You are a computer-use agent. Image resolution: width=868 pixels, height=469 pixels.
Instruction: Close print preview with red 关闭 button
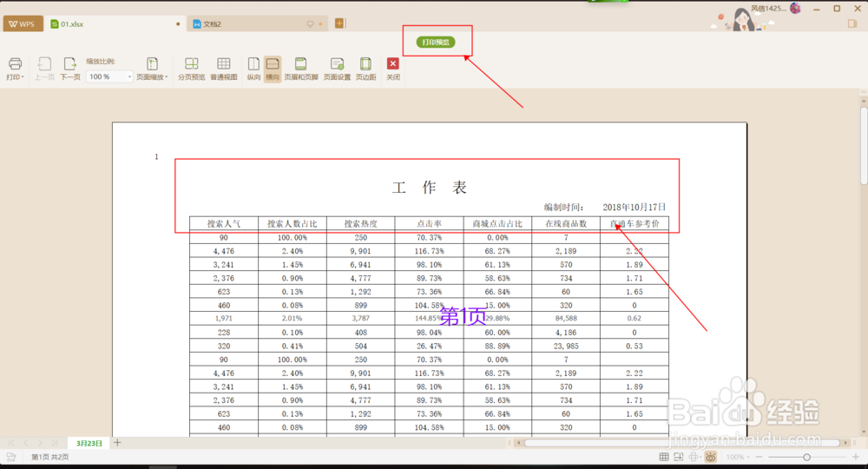coord(392,69)
